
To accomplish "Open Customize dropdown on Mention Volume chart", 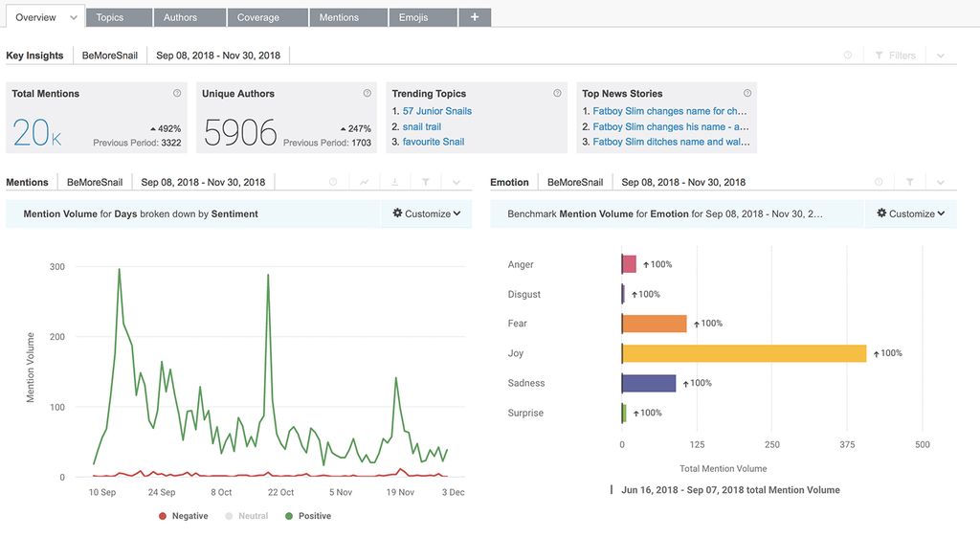I will pyautogui.click(x=427, y=213).
